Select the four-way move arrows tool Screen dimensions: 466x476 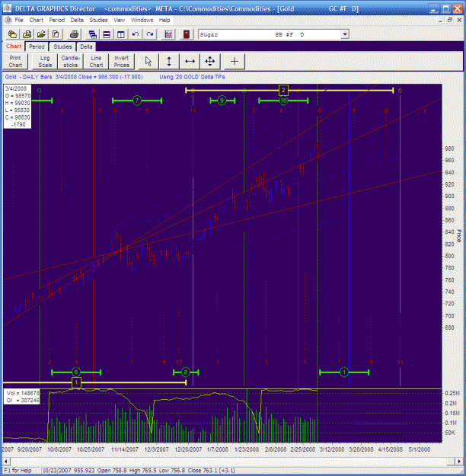[210, 62]
